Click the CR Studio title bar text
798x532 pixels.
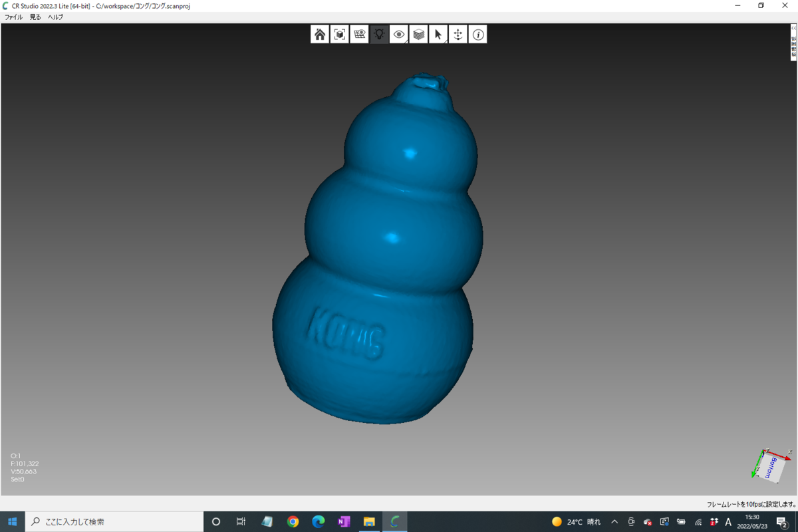pos(101,5)
